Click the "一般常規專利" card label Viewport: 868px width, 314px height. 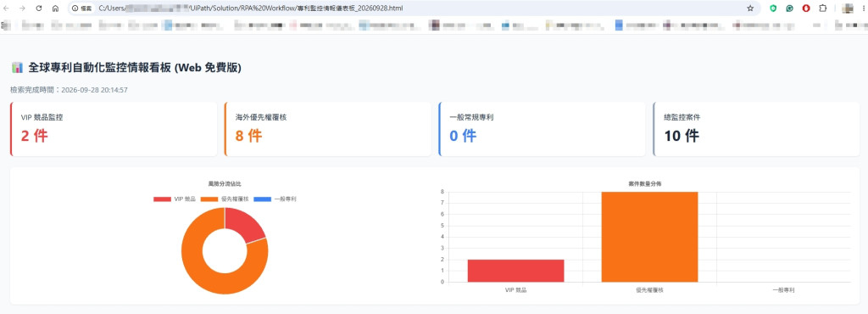click(x=471, y=117)
